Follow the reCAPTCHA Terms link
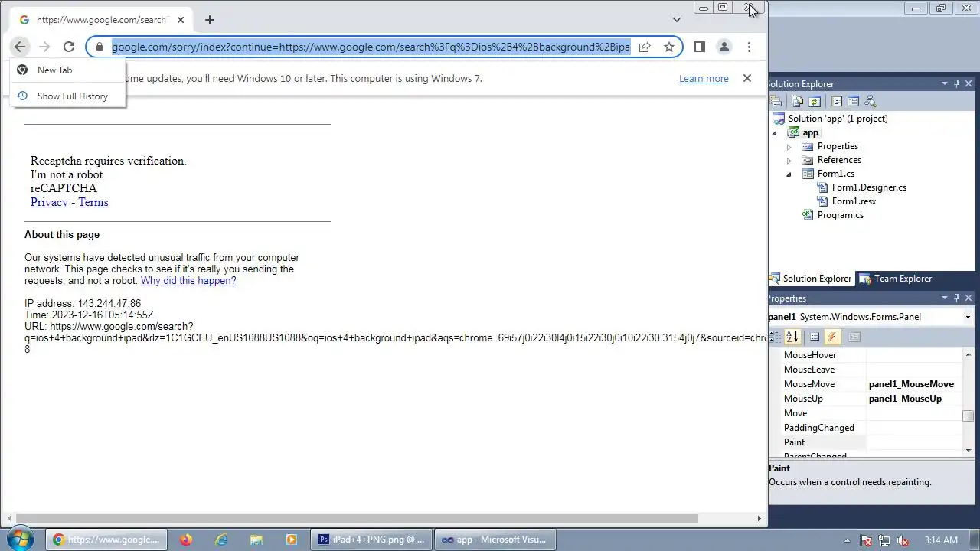The height and width of the screenshot is (551, 980). click(93, 202)
